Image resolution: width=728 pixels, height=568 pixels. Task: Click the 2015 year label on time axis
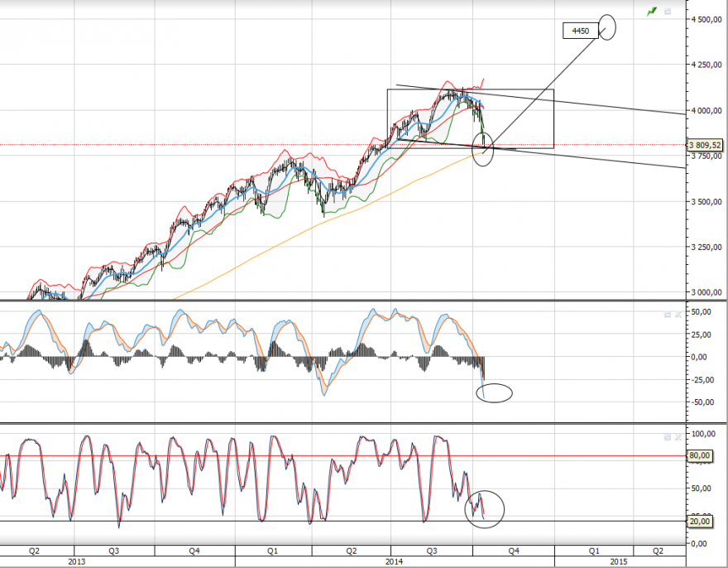coord(619,561)
